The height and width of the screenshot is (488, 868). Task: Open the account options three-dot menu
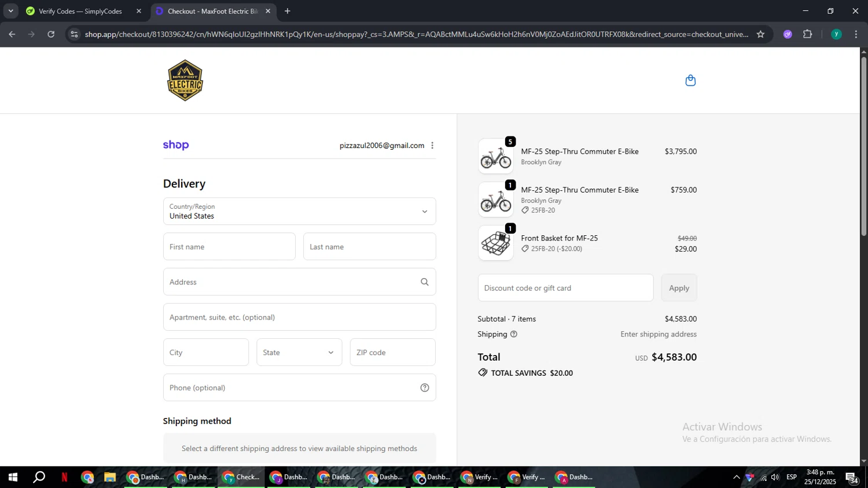pos(432,146)
